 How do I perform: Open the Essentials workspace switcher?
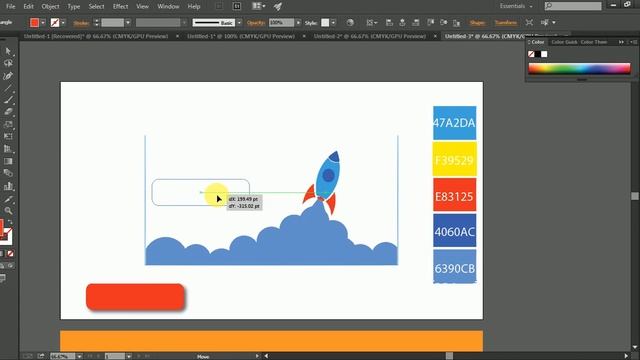[x=516, y=6]
